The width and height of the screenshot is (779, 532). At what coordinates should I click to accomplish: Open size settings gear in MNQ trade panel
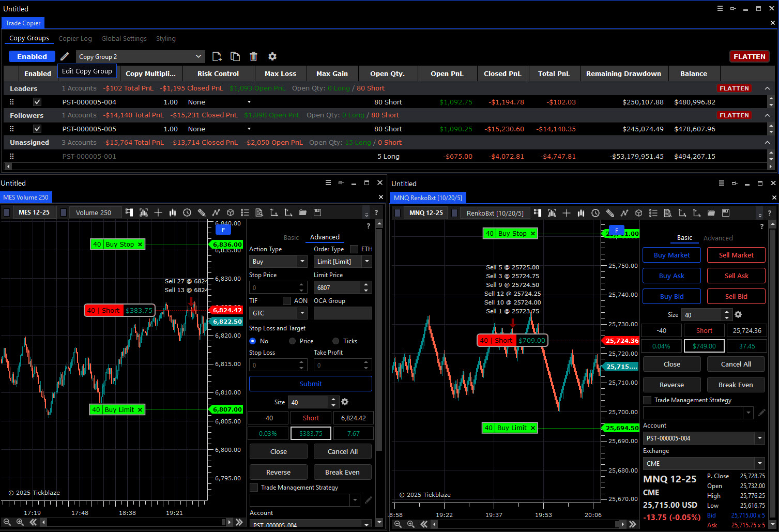(x=738, y=314)
